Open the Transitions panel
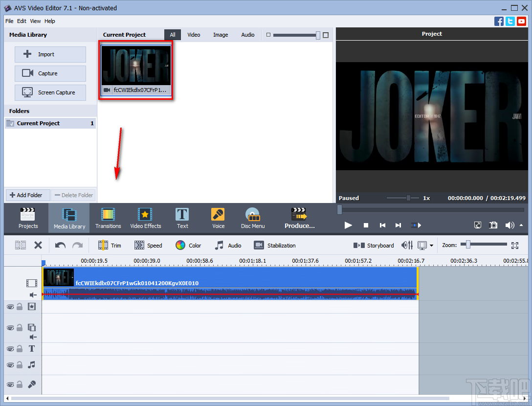532x406 pixels. coord(108,218)
